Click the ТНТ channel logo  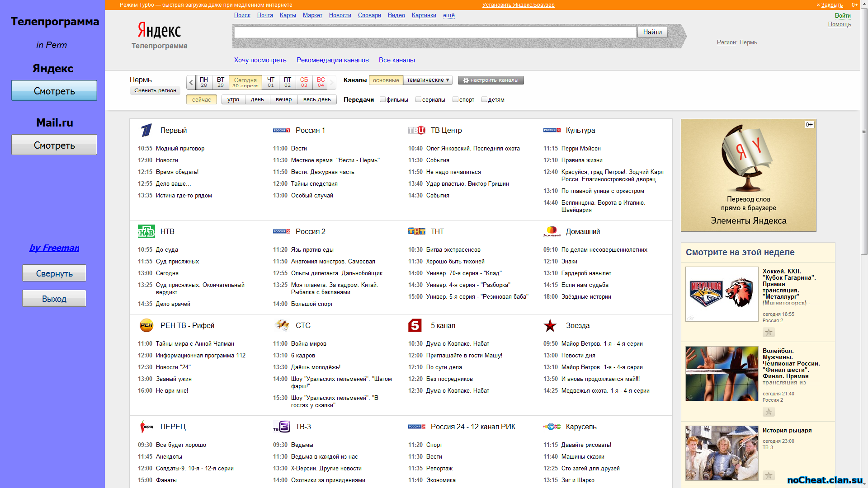click(x=416, y=231)
